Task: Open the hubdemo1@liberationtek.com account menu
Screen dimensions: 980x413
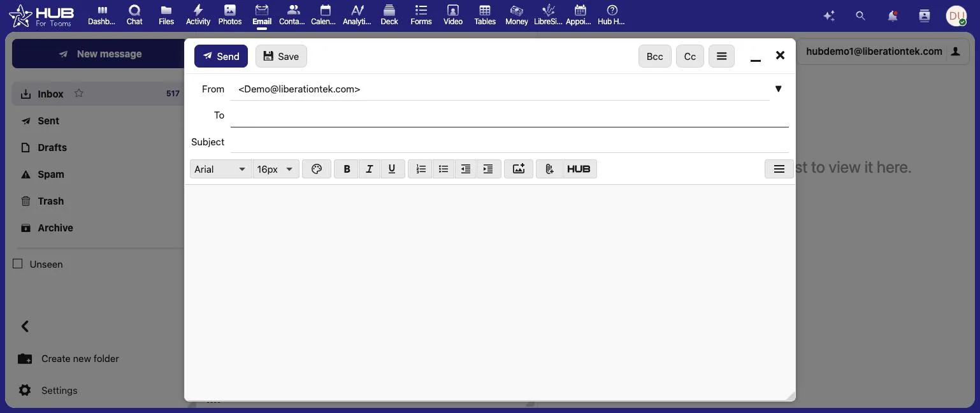Action: pos(883,52)
